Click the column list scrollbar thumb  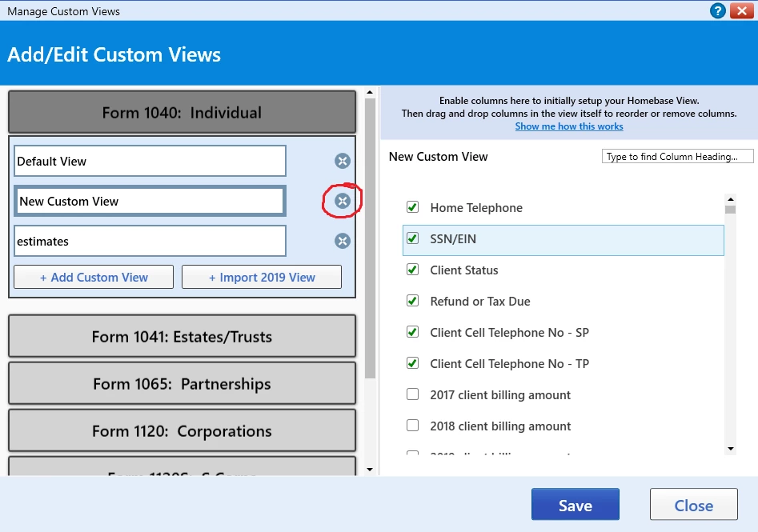pyautogui.click(x=731, y=210)
